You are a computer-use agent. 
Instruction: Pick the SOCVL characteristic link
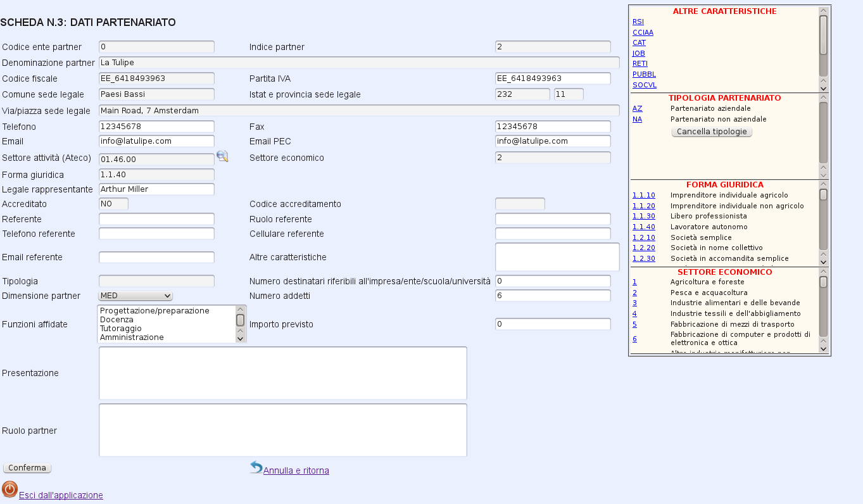(644, 84)
